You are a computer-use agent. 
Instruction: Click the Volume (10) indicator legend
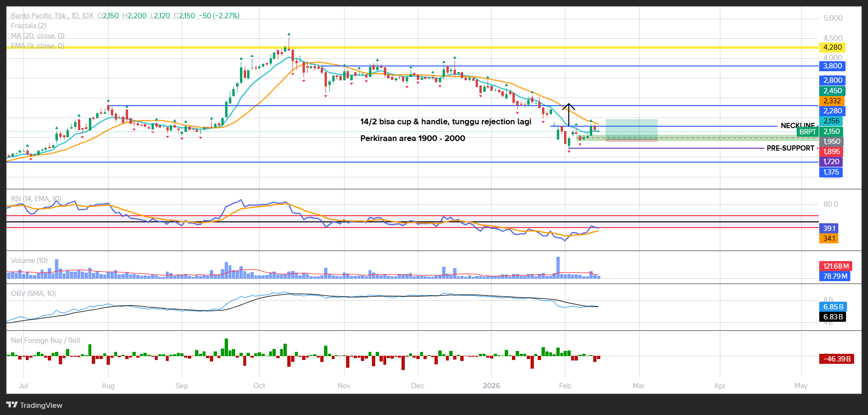(30, 261)
